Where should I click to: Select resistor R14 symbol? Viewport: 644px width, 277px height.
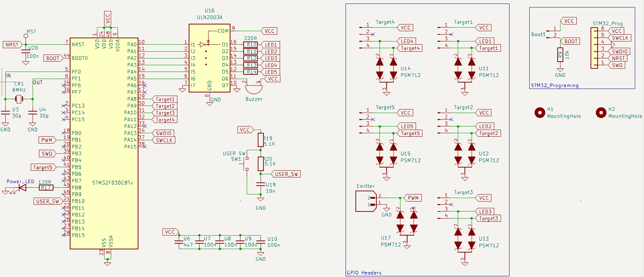pos(250,72)
